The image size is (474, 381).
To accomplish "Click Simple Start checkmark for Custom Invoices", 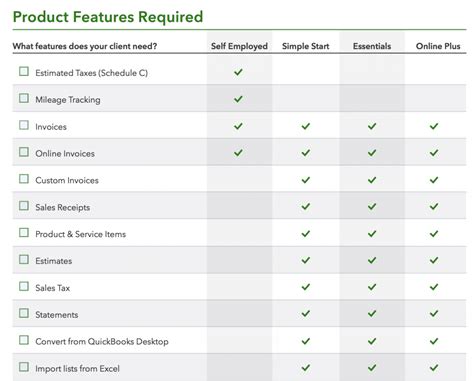I will (306, 180).
